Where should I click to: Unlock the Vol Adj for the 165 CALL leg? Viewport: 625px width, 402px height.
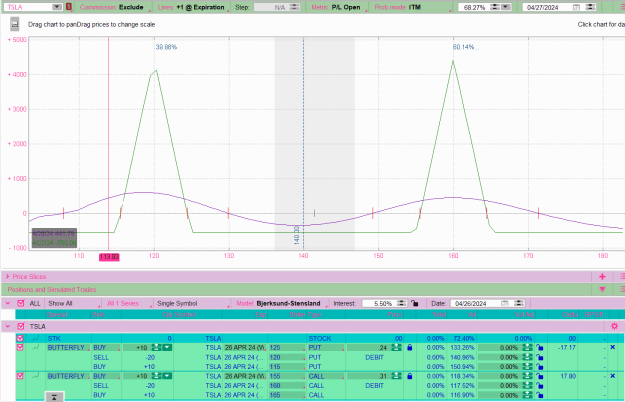(539, 395)
